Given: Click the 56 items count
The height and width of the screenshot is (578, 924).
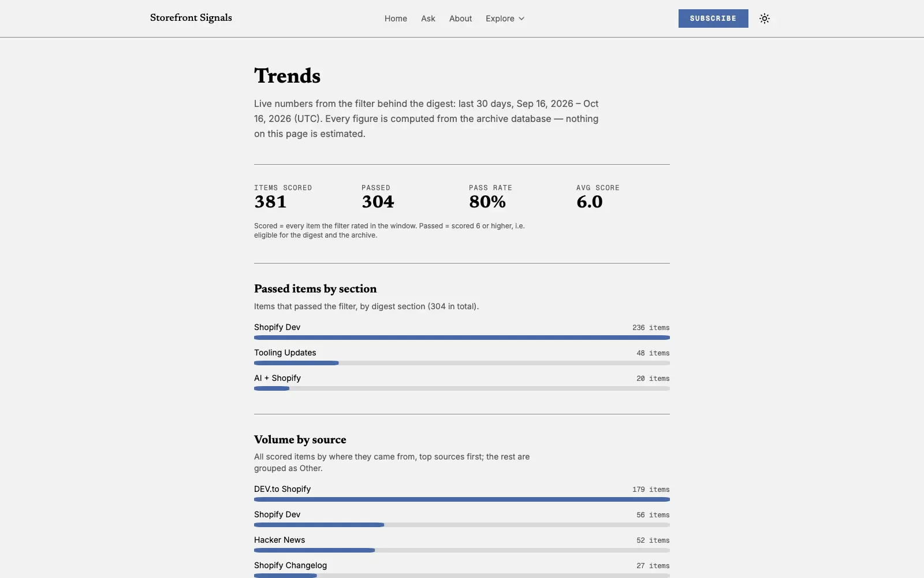Looking at the screenshot, I should (x=653, y=515).
